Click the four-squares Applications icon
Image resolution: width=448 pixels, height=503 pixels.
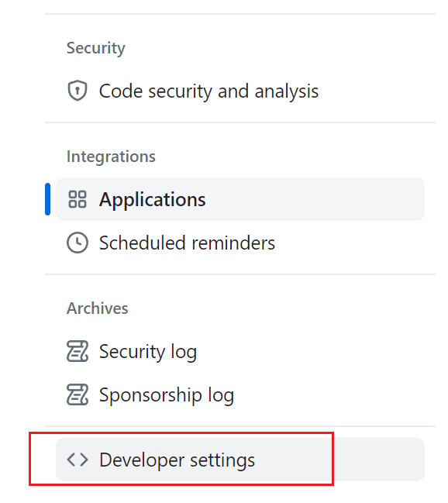click(x=78, y=199)
